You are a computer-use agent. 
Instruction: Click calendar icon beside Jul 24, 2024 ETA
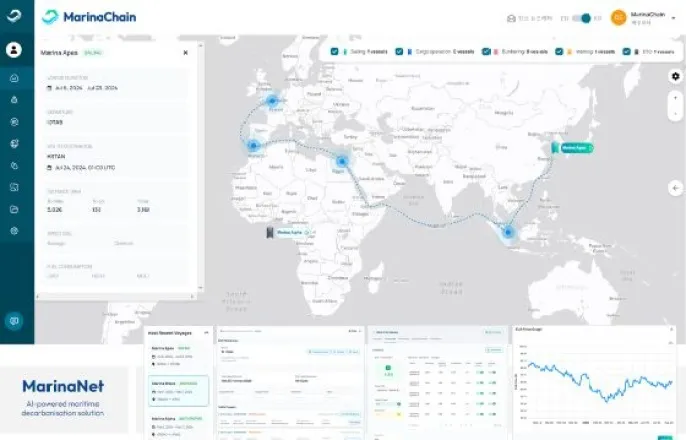tap(49, 168)
